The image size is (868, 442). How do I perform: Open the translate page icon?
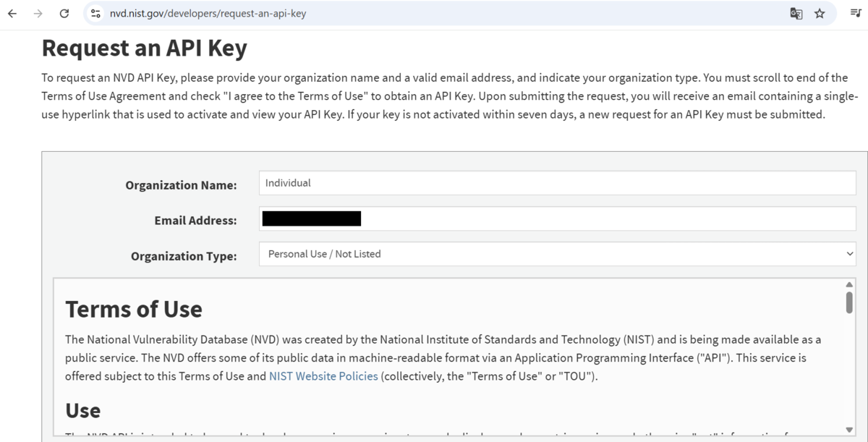[x=796, y=14]
